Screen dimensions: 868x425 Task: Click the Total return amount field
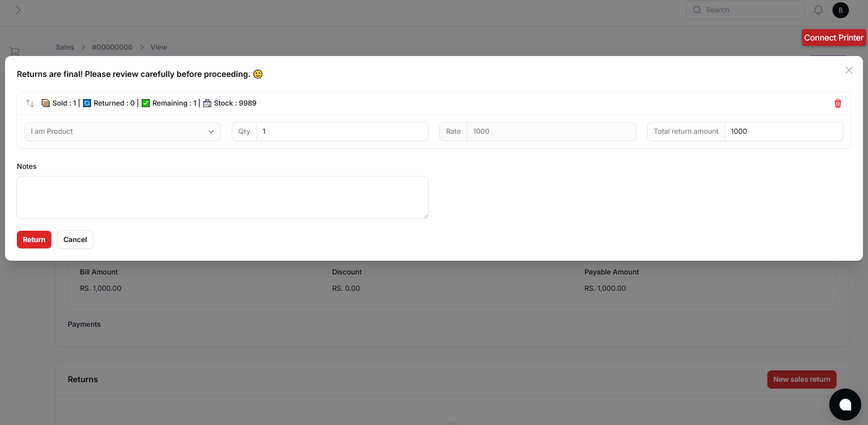(x=784, y=132)
